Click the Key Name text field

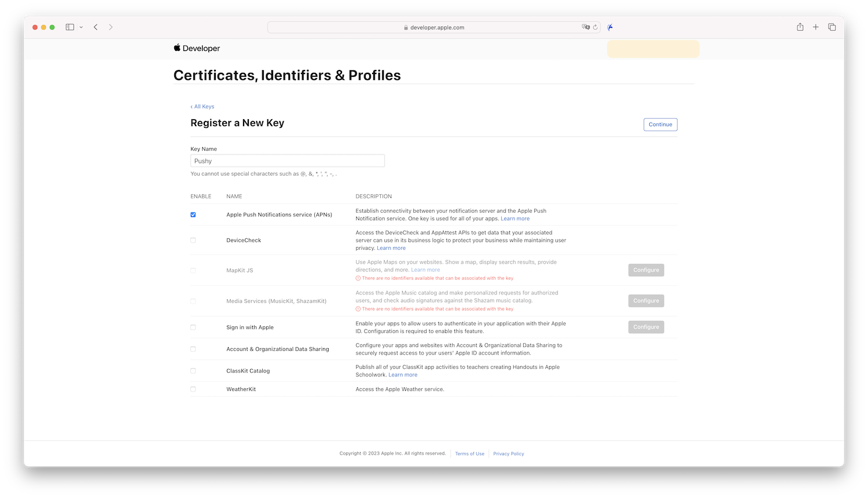[288, 161]
